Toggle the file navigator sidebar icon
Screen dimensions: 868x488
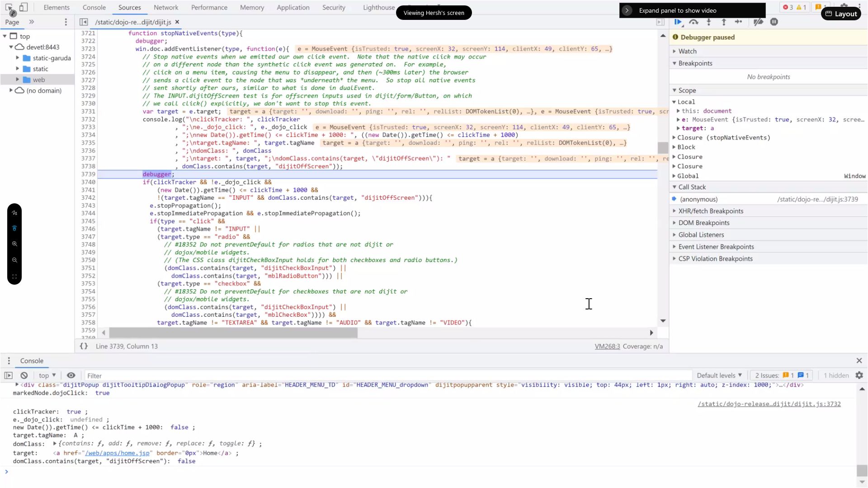click(84, 22)
